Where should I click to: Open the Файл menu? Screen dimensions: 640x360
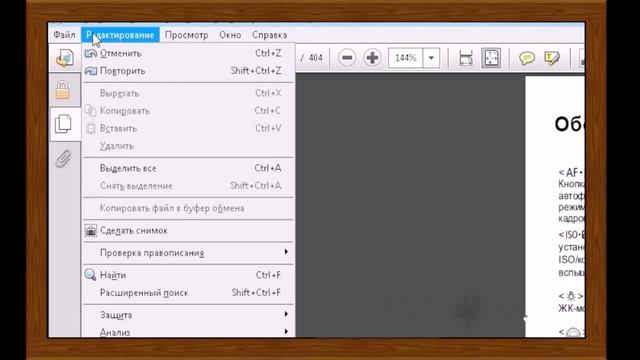pyautogui.click(x=64, y=35)
